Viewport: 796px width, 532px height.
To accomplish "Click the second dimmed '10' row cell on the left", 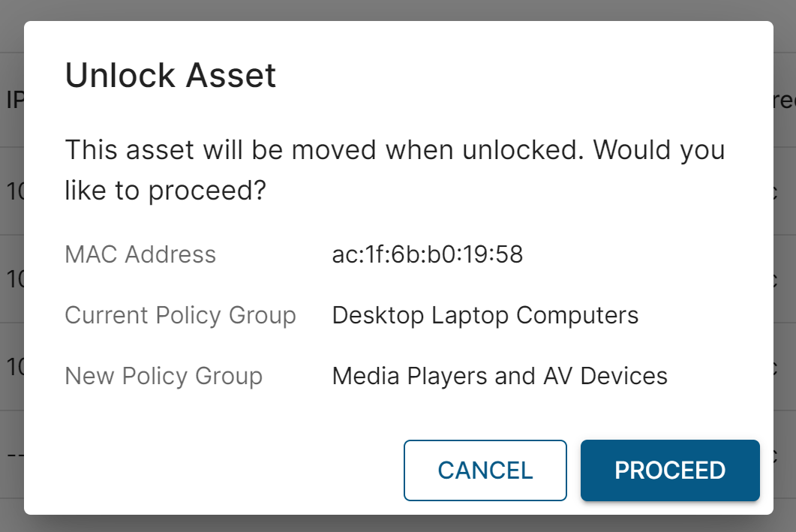I will [14, 280].
